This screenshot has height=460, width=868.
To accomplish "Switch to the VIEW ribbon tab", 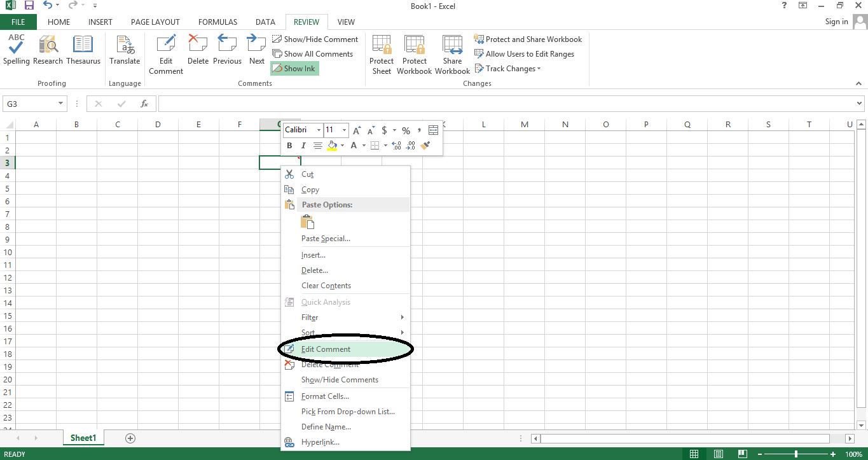I will click(346, 22).
